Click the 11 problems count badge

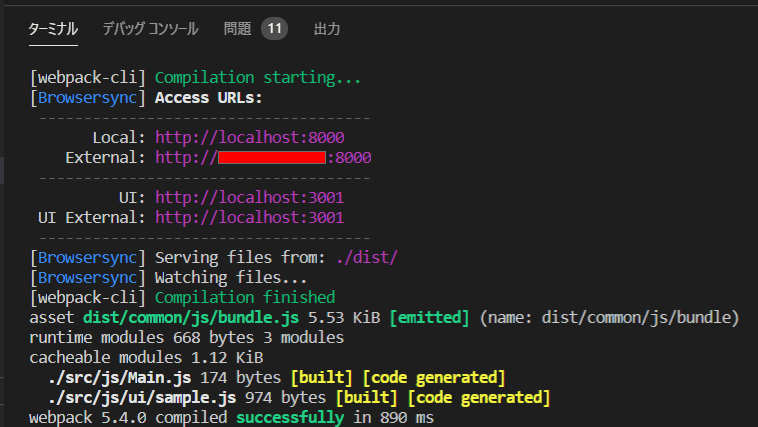pyautogui.click(x=275, y=29)
